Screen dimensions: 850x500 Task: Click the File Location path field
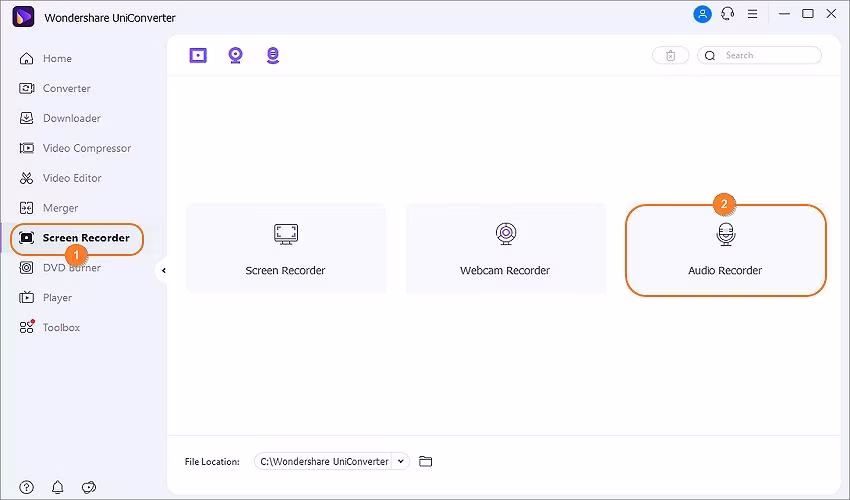click(324, 461)
